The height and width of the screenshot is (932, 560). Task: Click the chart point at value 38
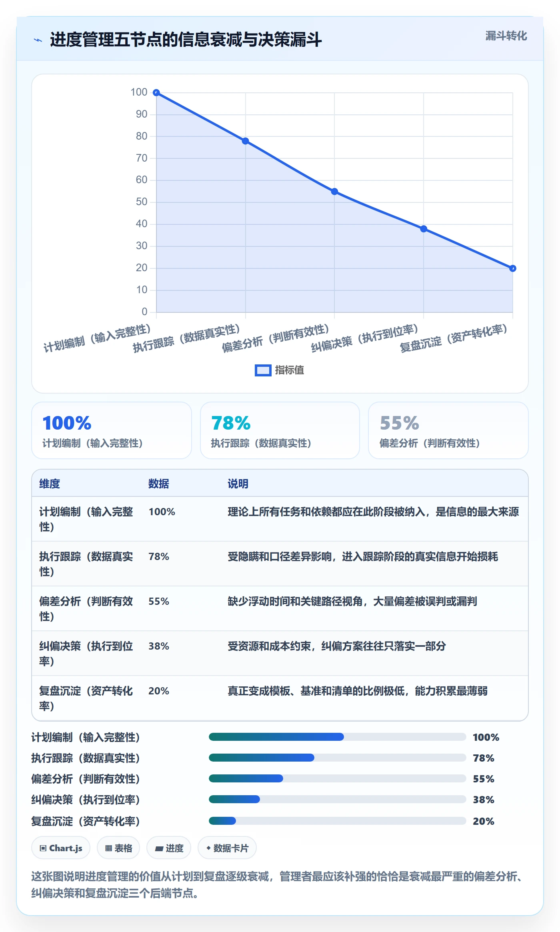(x=424, y=229)
